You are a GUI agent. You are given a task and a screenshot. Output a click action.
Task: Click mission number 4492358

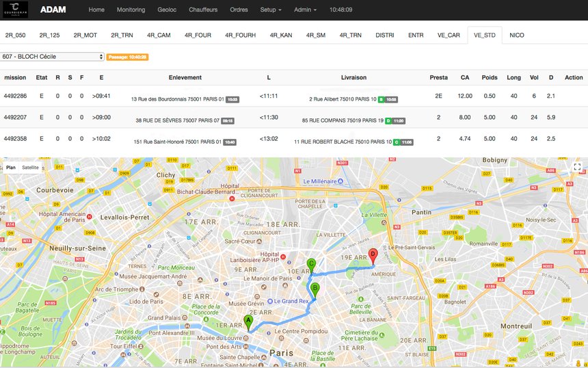15,139
